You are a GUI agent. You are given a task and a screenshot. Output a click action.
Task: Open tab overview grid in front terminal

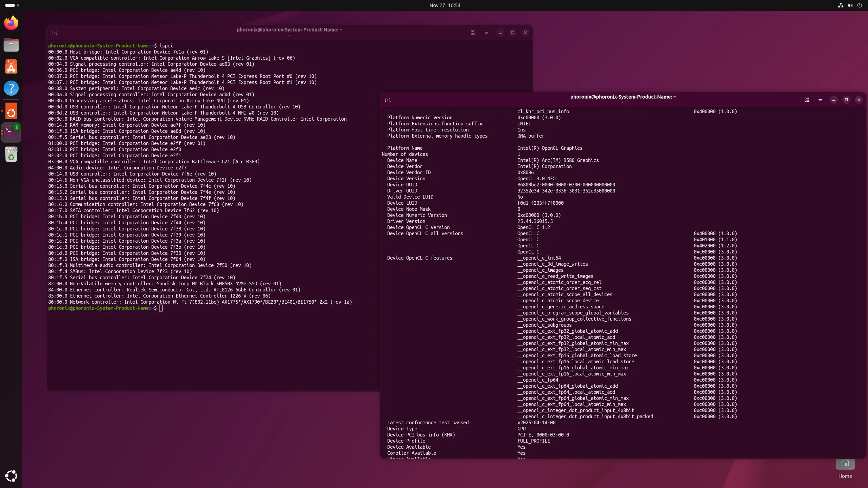pos(807,100)
